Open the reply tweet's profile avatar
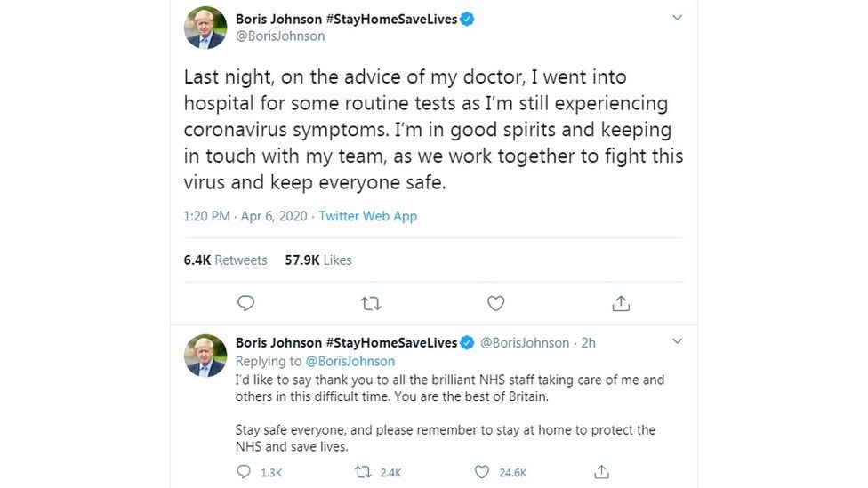 (205, 355)
